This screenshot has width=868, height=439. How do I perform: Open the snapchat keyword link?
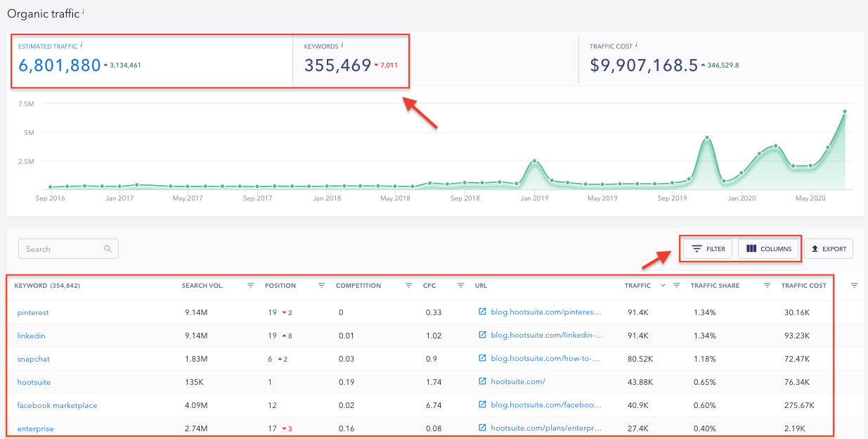(33, 359)
